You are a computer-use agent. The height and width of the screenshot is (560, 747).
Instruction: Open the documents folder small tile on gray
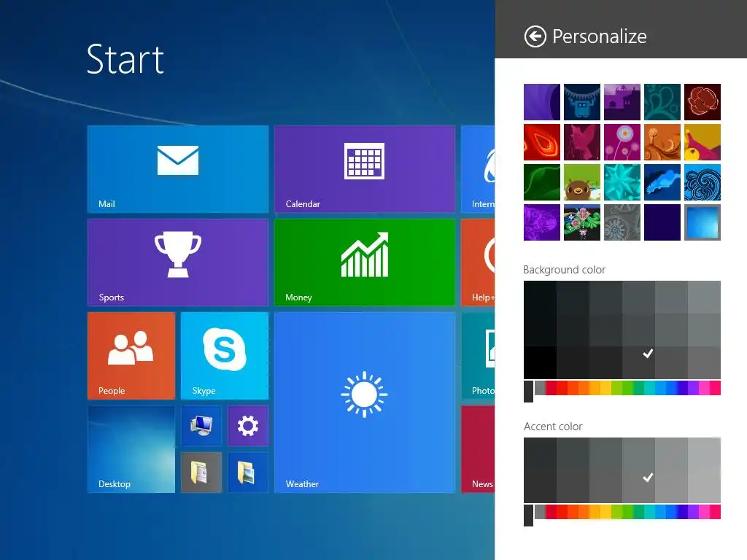tap(201, 472)
